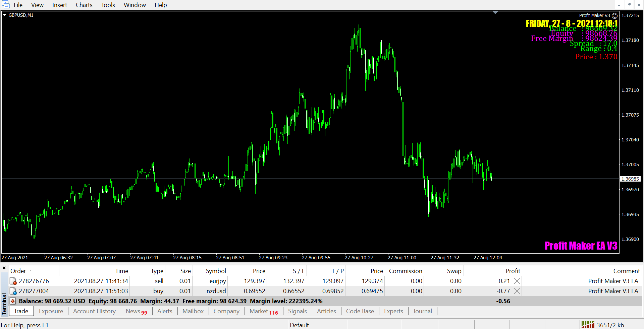Viewport: 644px width, 329px height.
Task: Open the Journal tab
Action: coord(422,311)
